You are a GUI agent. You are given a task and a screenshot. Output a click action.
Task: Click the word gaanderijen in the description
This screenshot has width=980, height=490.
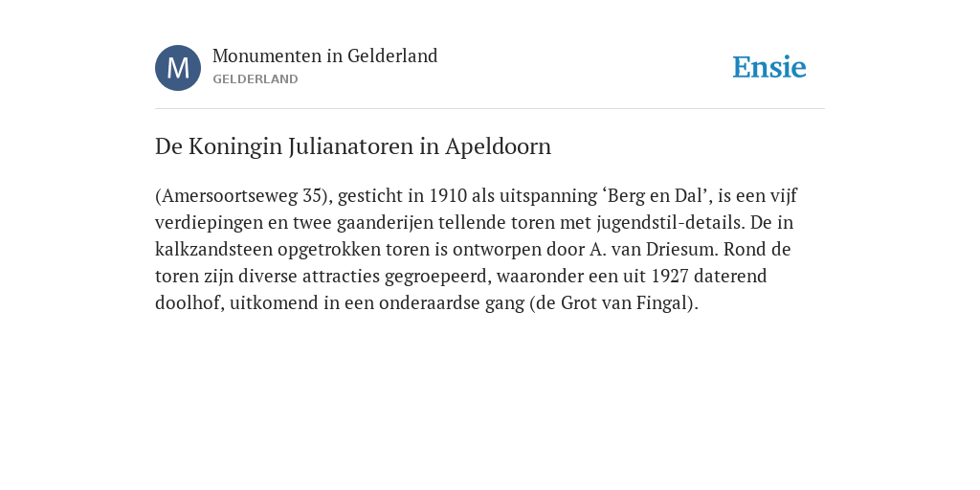(381, 222)
